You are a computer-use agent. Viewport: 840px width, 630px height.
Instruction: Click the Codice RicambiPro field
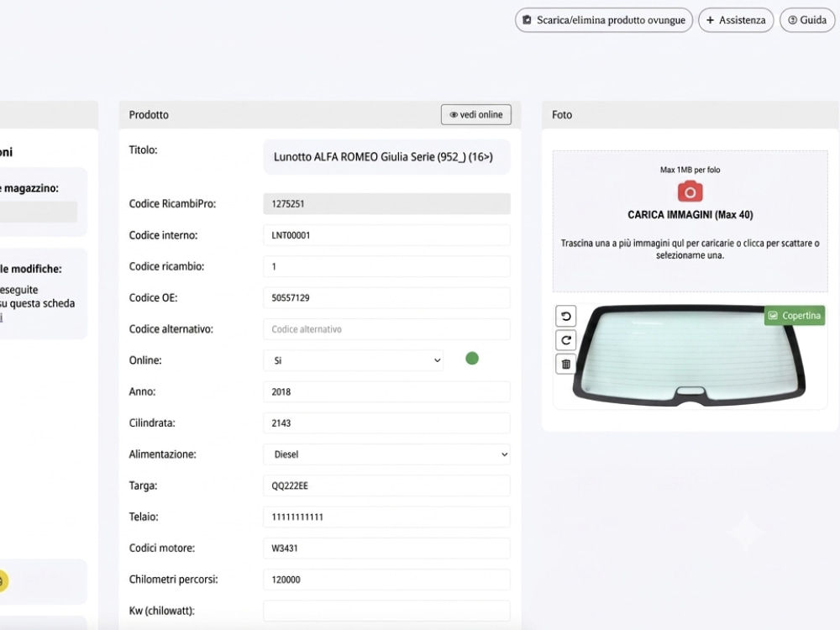click(x=386, y=203)
